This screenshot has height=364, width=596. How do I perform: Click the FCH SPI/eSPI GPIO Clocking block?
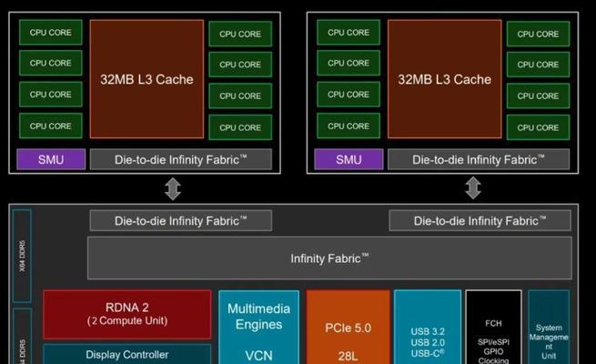click(493, 327)
